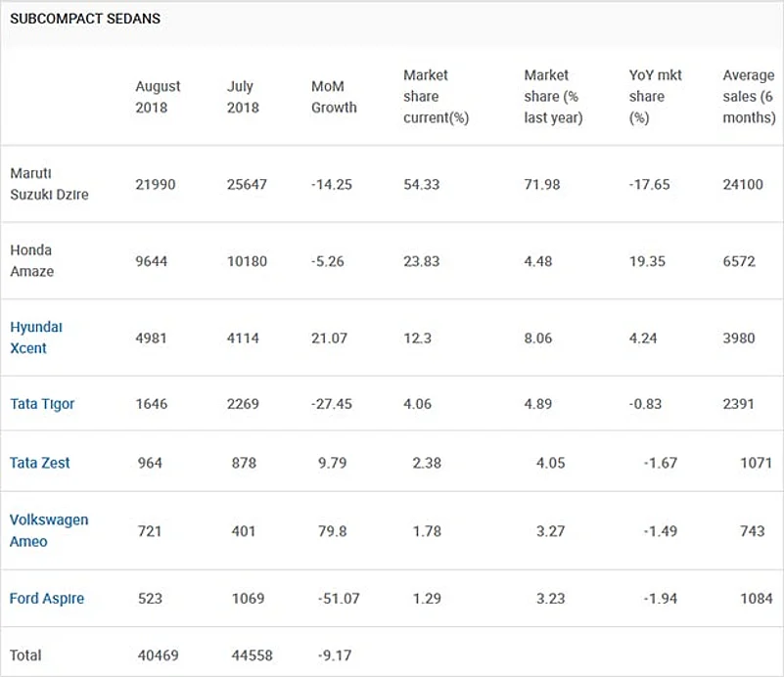The height and width of the screenshot is (677, 784).
Task: Open the Tata Zest link
Action: click(40, 463)
